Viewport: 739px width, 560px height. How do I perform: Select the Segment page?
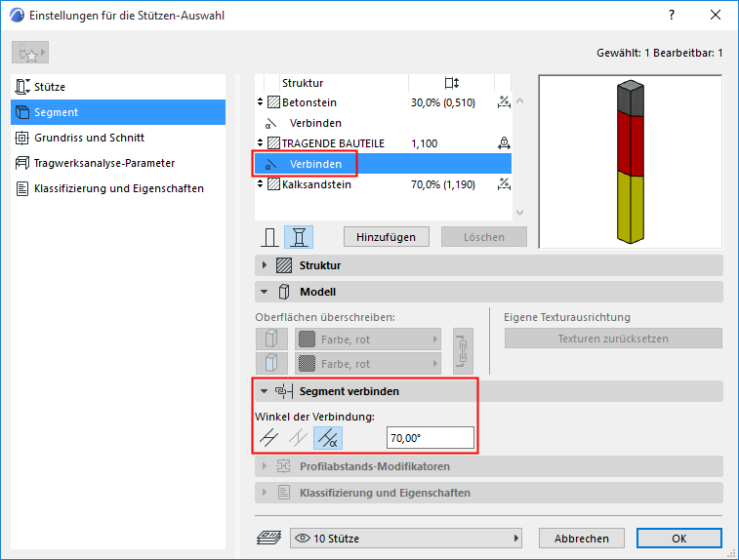click(118, 112)
